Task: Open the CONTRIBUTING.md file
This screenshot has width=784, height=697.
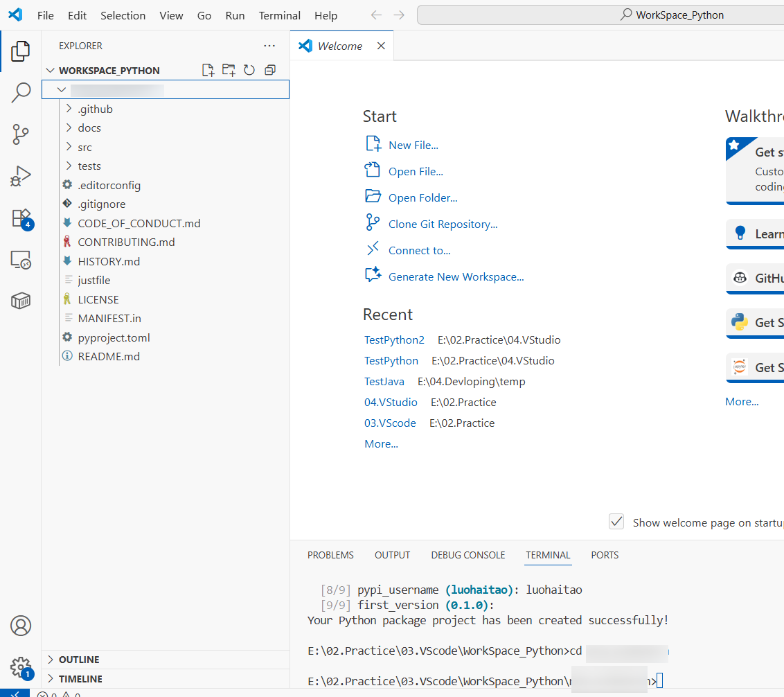Action: (126, 242)
